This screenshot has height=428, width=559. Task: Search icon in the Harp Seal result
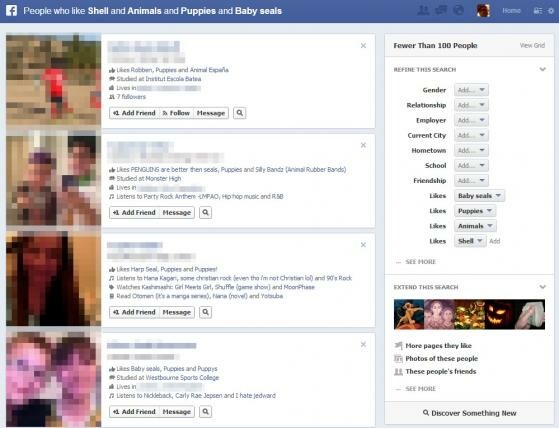click(x=205, y=312)
